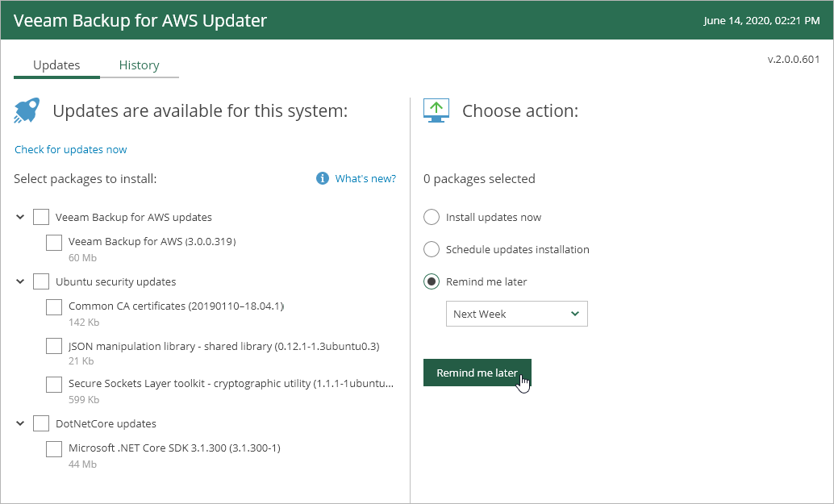Click the version v.2.0.0.601 label
This screenshot has width=834, height=504.
(x=794, y=59)
